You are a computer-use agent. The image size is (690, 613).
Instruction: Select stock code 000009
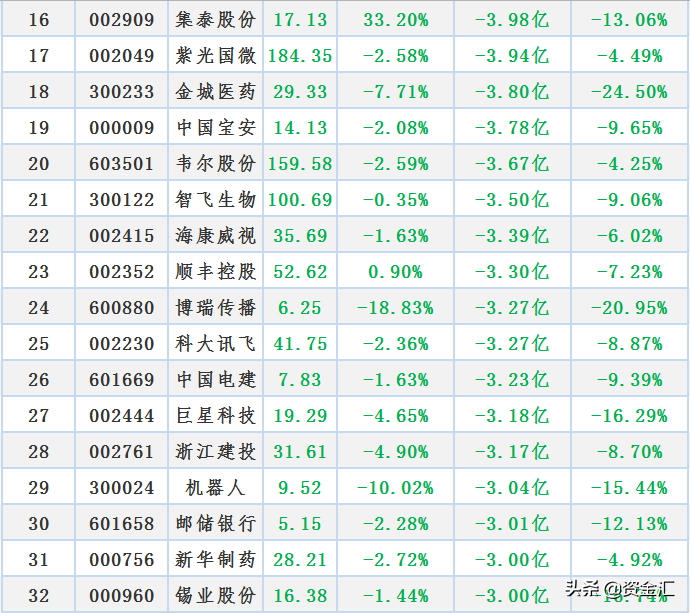point(121,128)
